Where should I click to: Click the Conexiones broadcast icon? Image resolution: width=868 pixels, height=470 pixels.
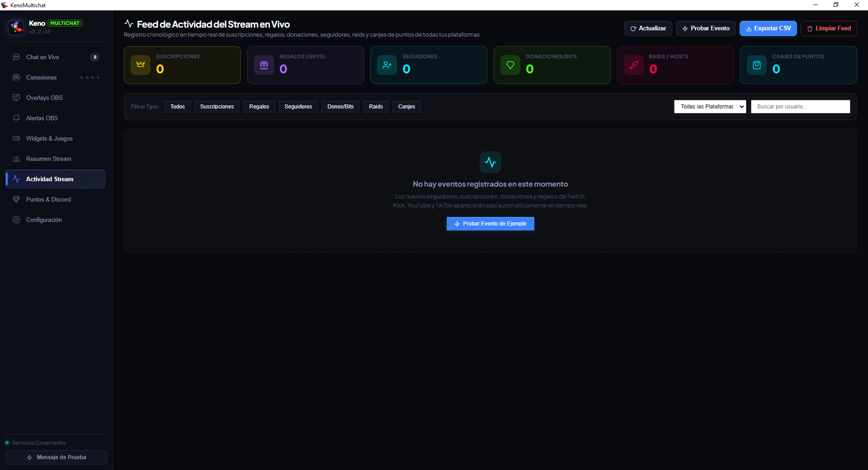coord(16,77)
